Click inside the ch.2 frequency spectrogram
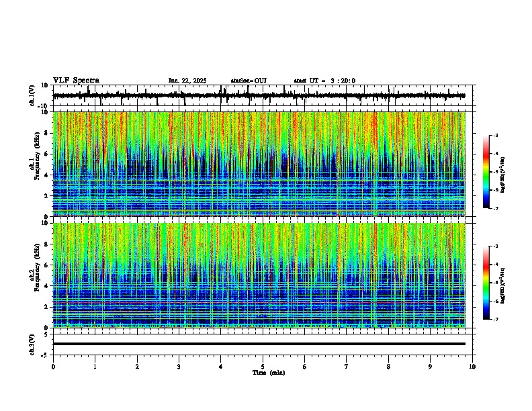 coord(259,275)
